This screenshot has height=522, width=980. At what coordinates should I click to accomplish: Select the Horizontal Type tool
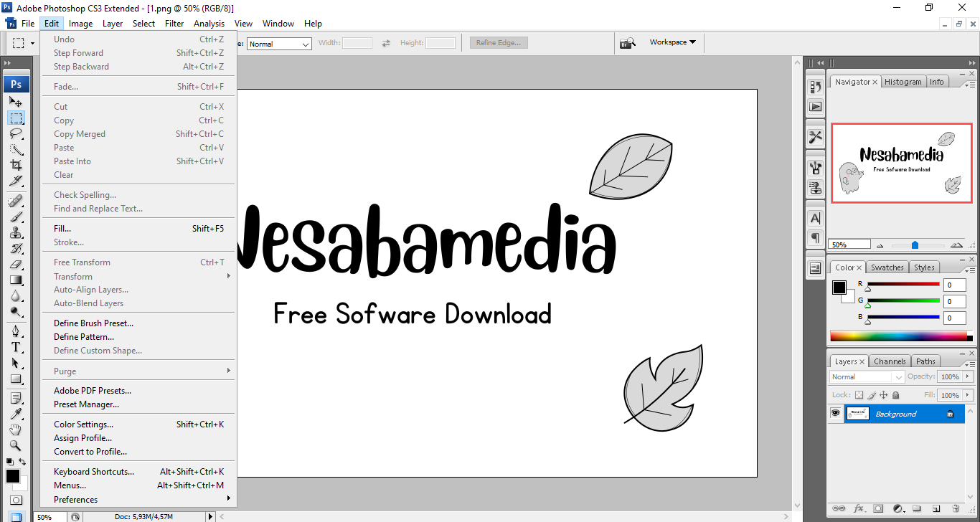click(x=16, y=347)
